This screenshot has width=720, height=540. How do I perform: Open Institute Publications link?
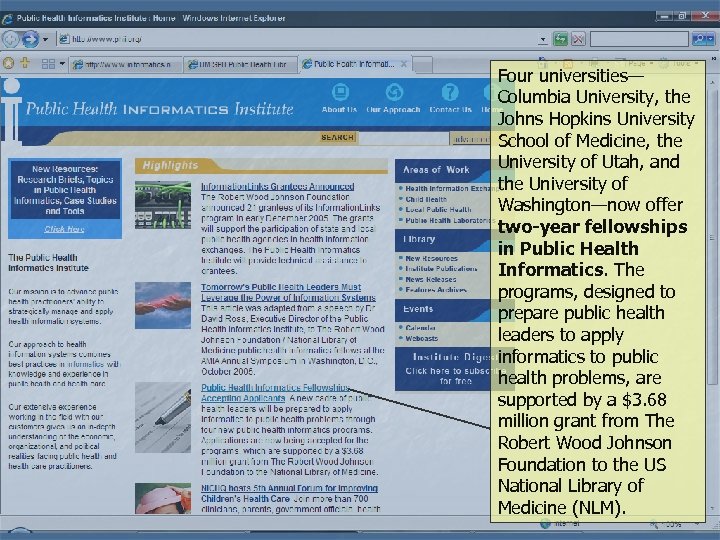click(x=441, y=269)
